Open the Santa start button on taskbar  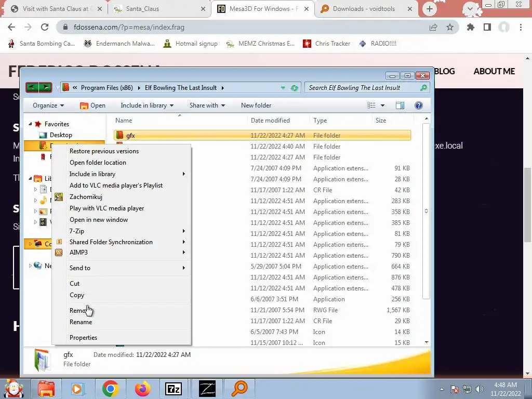tap(14, 389)
